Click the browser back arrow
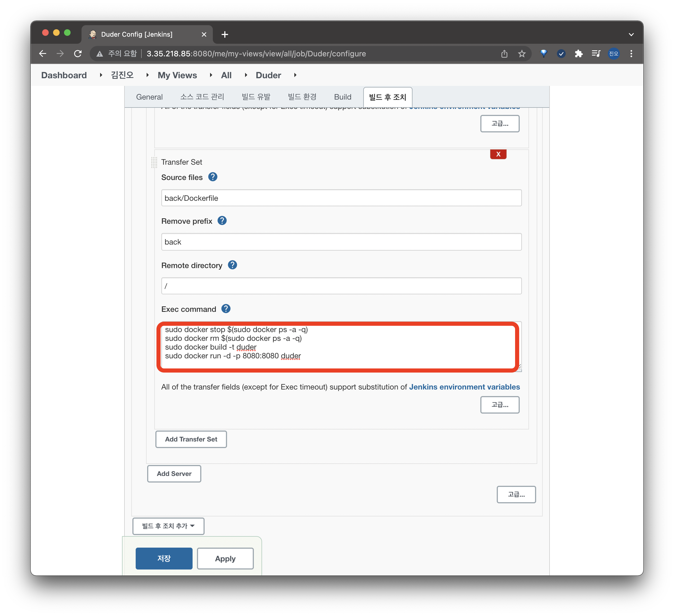This screenshot has width=674, height=616. 42,54
